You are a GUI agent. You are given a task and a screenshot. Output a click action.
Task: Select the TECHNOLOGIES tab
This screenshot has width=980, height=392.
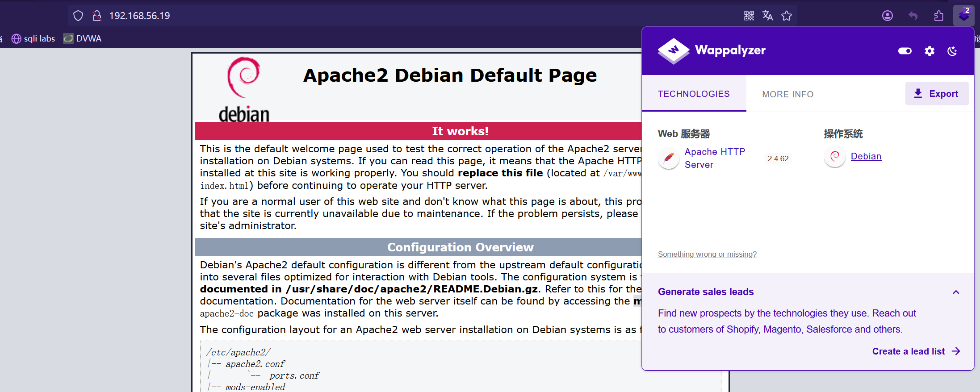(694, 94)
